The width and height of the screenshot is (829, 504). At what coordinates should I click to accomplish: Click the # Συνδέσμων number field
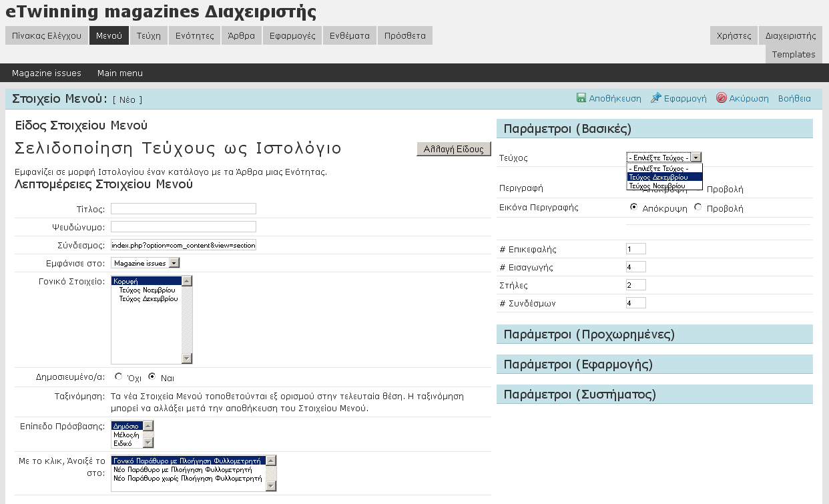pyautogui.click(x=636, y=303)
